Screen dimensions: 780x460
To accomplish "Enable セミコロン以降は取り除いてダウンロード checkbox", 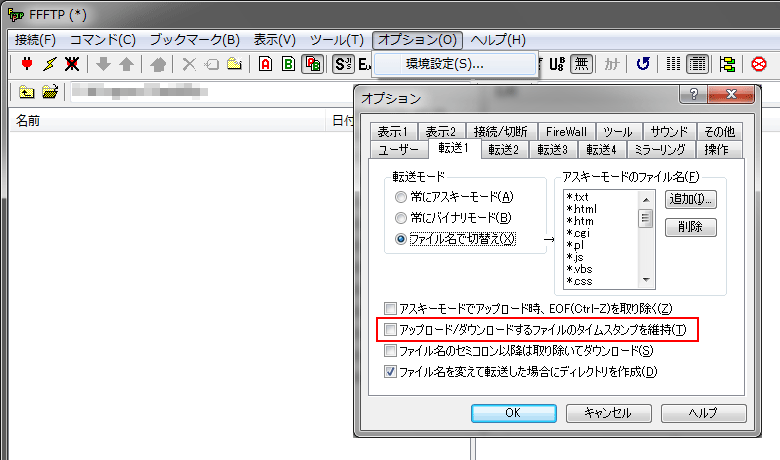I will pyautogui.click(x=390, y=351).
